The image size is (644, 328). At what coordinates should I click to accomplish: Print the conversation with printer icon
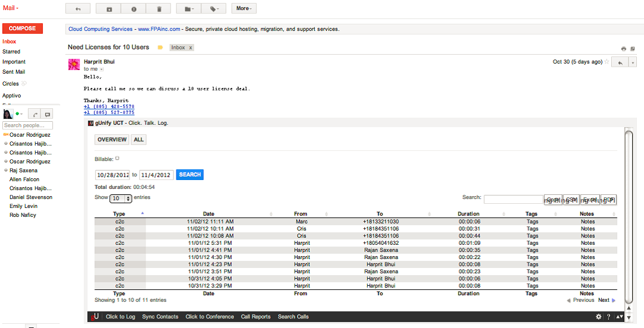coord(624,49)
